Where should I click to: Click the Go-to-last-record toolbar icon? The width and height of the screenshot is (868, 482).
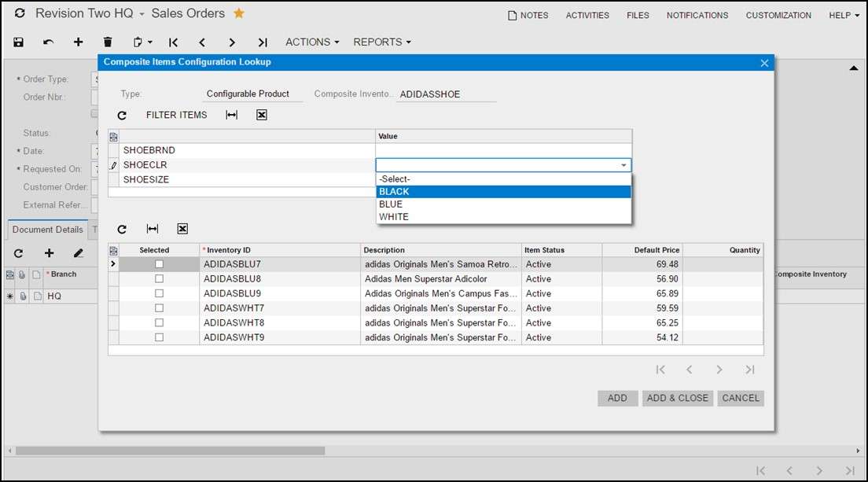263,42
